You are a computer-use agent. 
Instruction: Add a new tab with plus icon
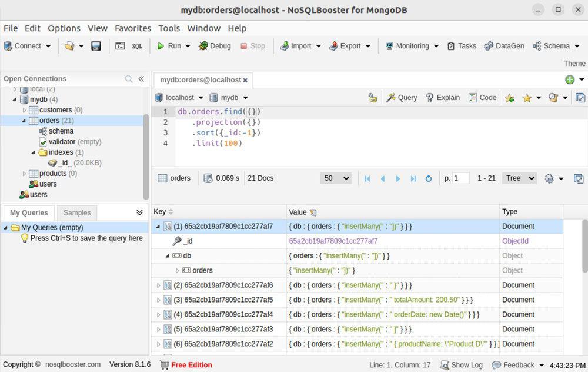click(x=570, y=79)
